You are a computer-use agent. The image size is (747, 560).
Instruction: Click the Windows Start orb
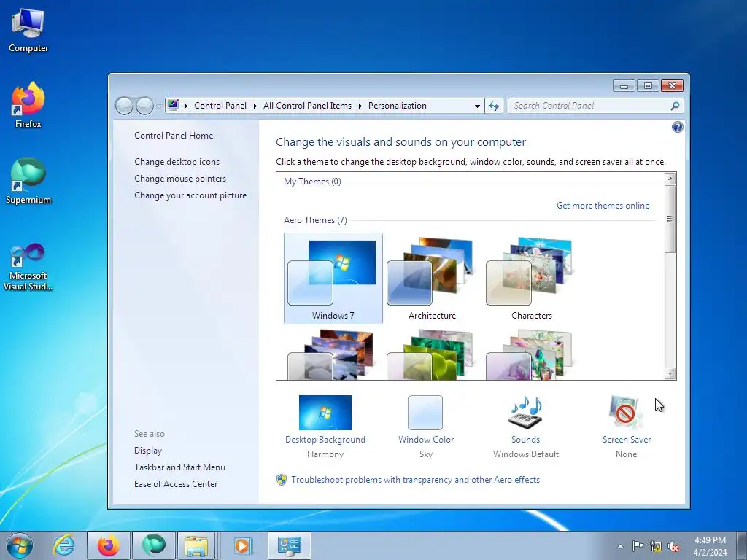point(20,545)
